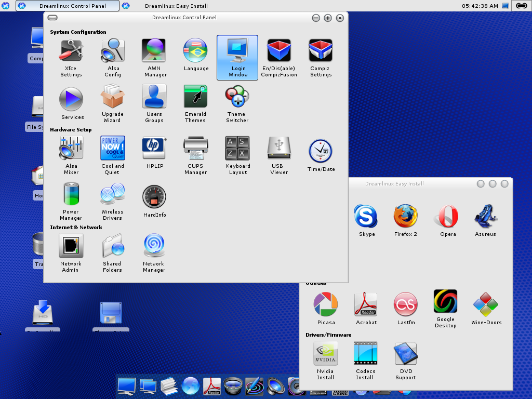Open Time/Date settings
The width and height of the screenshot is (532, 399).
(x=321, y=155)
